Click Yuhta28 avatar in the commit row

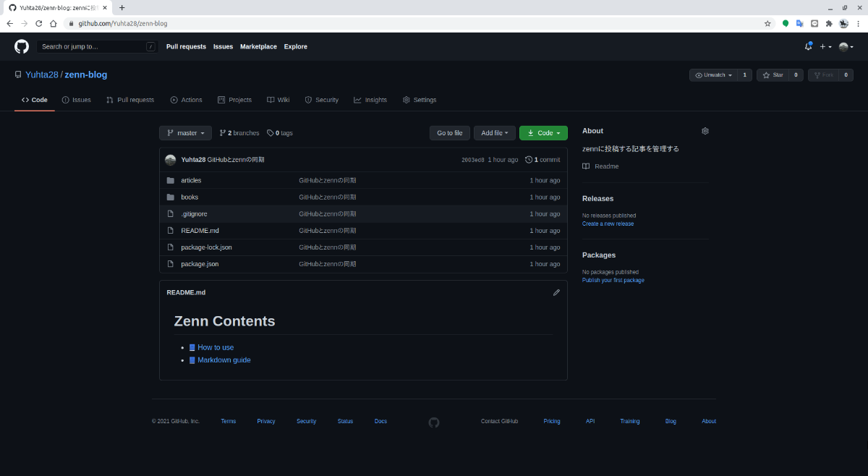170,160
